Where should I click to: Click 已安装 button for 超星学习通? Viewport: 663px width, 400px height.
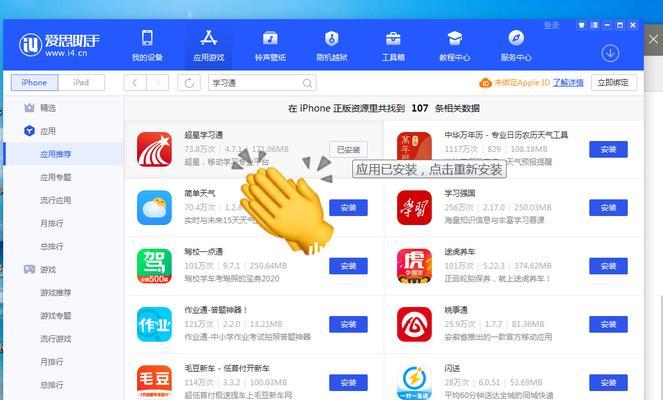coord(348,149)
